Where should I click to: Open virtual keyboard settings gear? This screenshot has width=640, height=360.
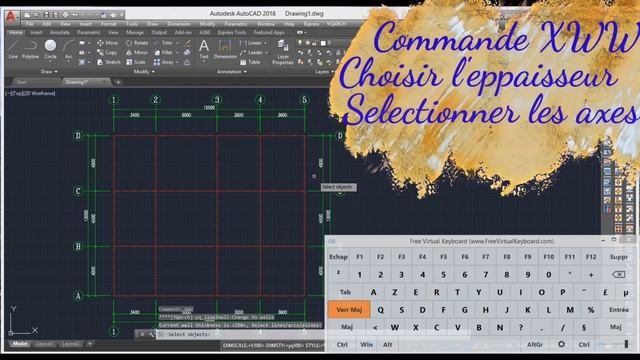pyautogui.click(x=561, y=344)
